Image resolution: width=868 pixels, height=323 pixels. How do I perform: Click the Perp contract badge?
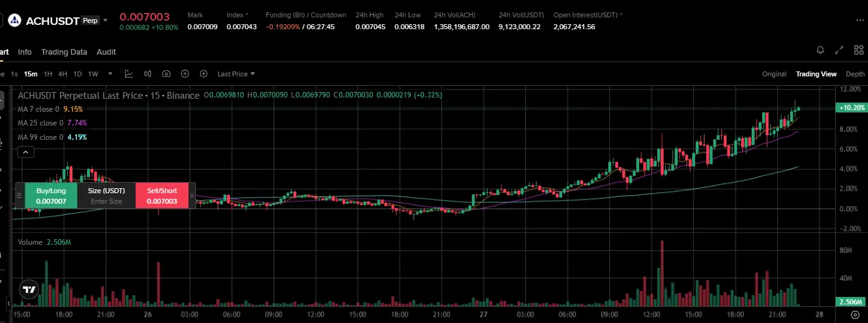90,20
